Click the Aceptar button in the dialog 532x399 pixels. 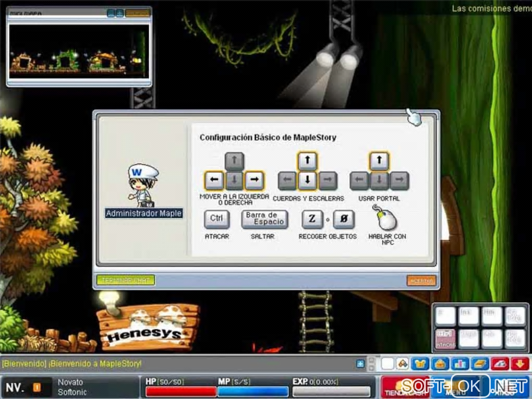pos(421,281)
